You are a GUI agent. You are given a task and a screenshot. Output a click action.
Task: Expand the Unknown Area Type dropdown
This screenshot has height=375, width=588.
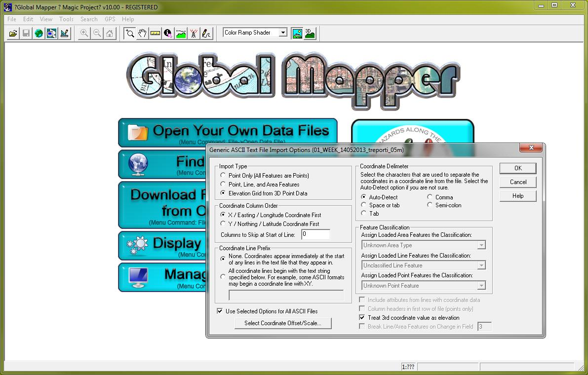click(x=481, y=245)
